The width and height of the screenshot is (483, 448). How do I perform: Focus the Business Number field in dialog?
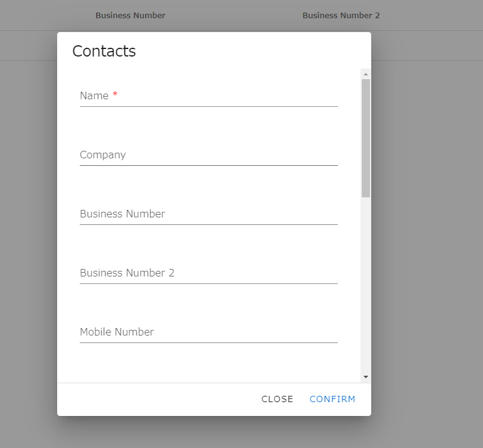tap(209, 214)
